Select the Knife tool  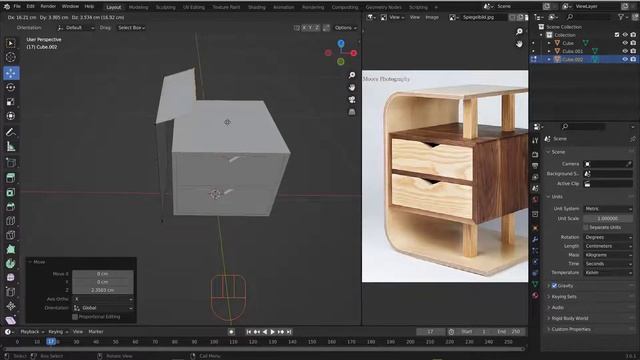(x=11, y=235)
